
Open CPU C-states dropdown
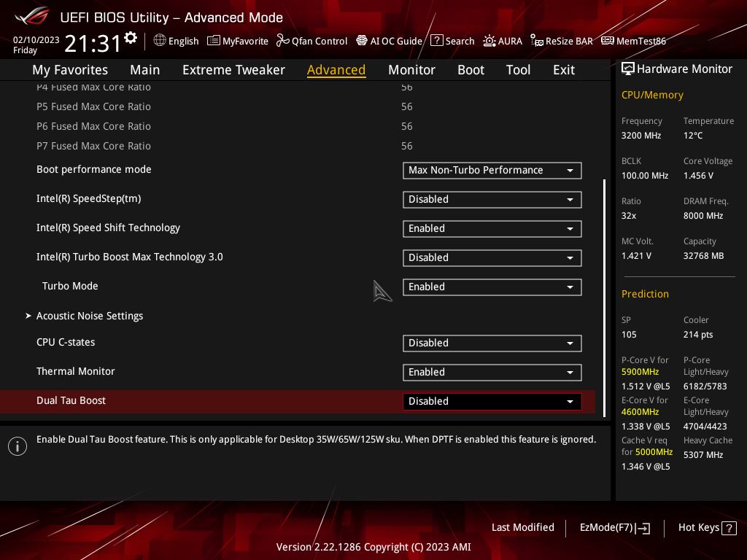492,343
